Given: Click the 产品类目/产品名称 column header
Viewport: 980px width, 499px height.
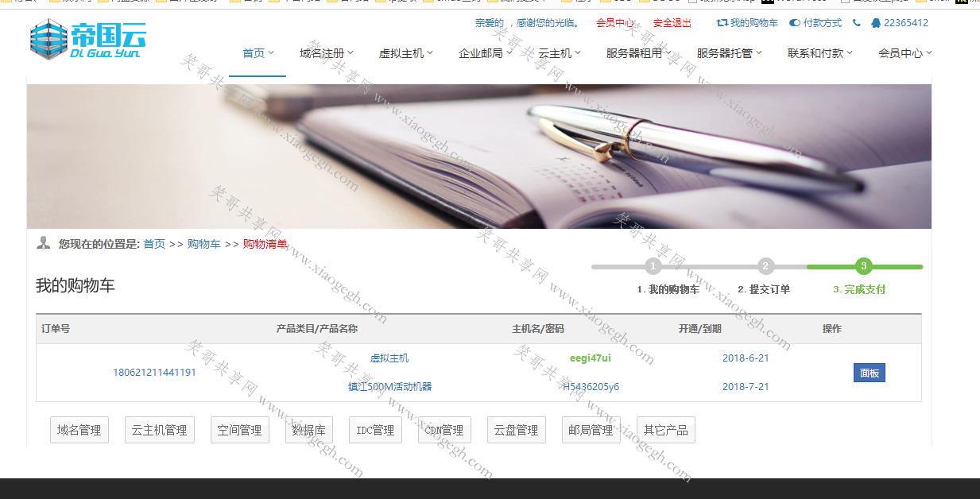Looking at the screenshot, I should (317, 329).
